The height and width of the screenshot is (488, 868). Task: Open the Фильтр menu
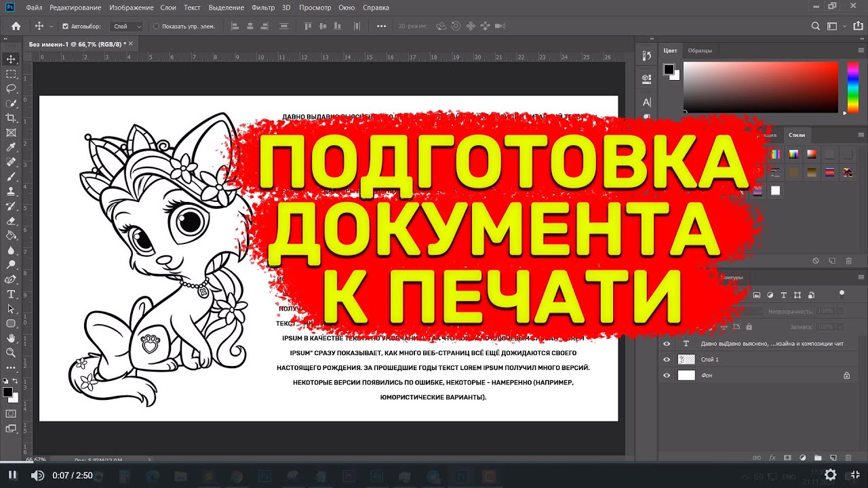[x=263, y=7]
